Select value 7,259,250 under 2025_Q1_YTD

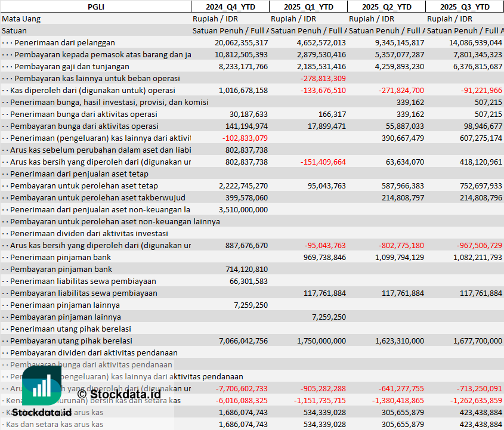329,317
